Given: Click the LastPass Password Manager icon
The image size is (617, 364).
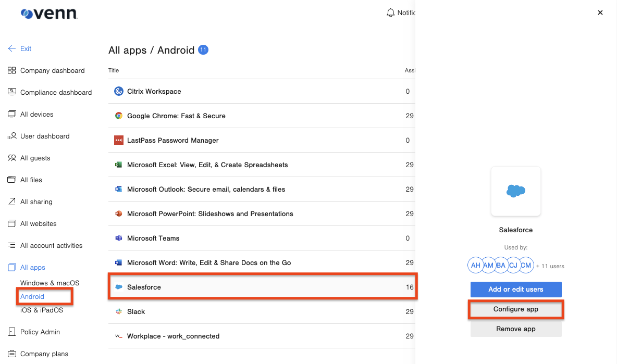Looking at the screenshot, I should click(118, 140).
